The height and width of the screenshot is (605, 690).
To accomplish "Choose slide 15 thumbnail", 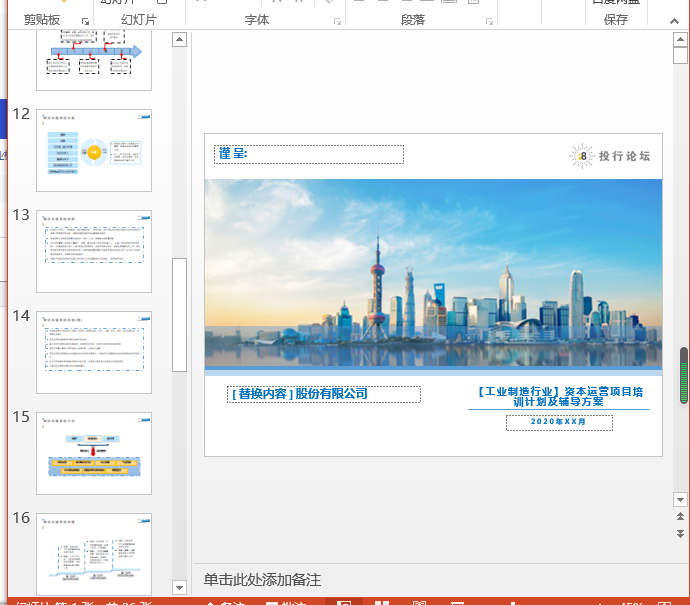I will click(x=94, y=453).
